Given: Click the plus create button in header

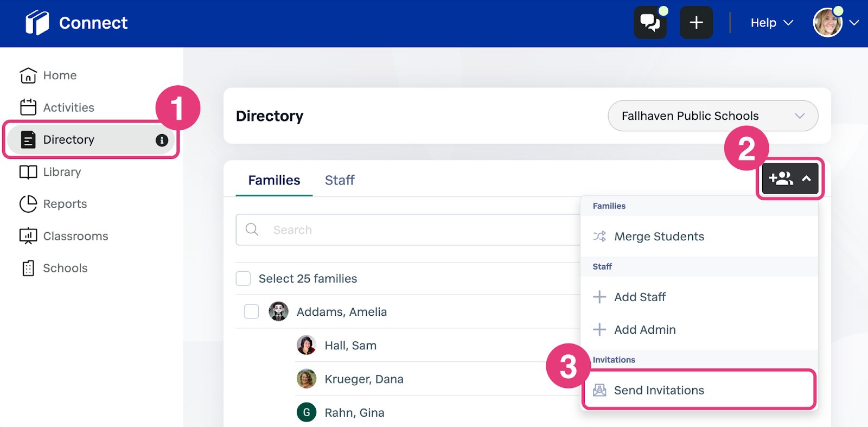Looking at the screenshot, I should [696, 23].
